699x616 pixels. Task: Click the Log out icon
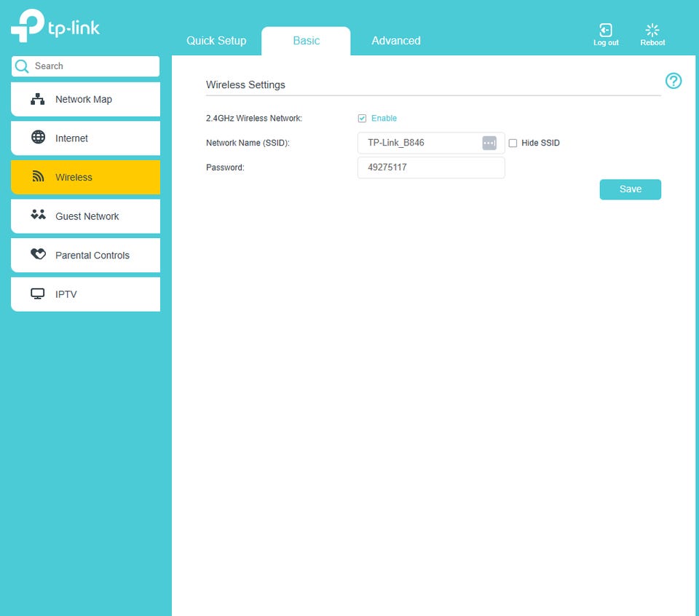tap(605, 30)
